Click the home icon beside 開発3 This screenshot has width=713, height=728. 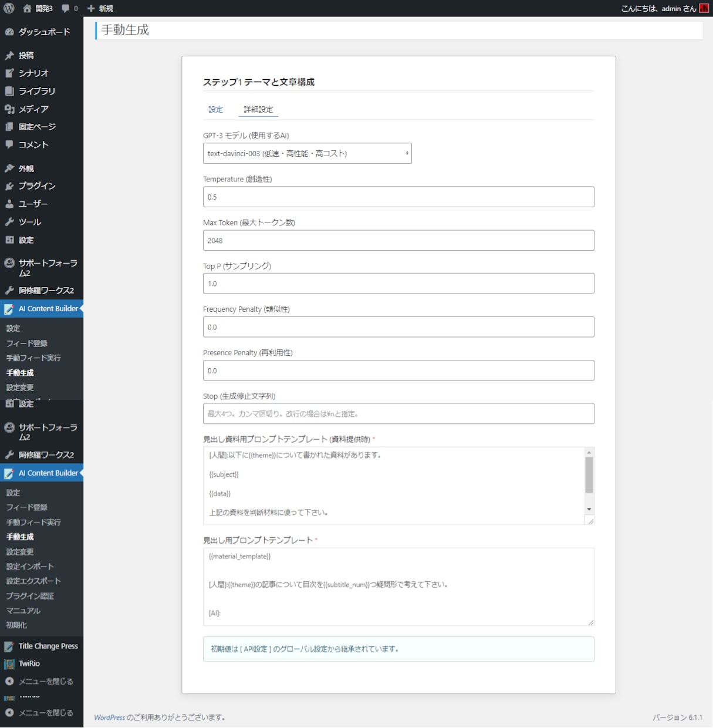[x=27, y=8]
